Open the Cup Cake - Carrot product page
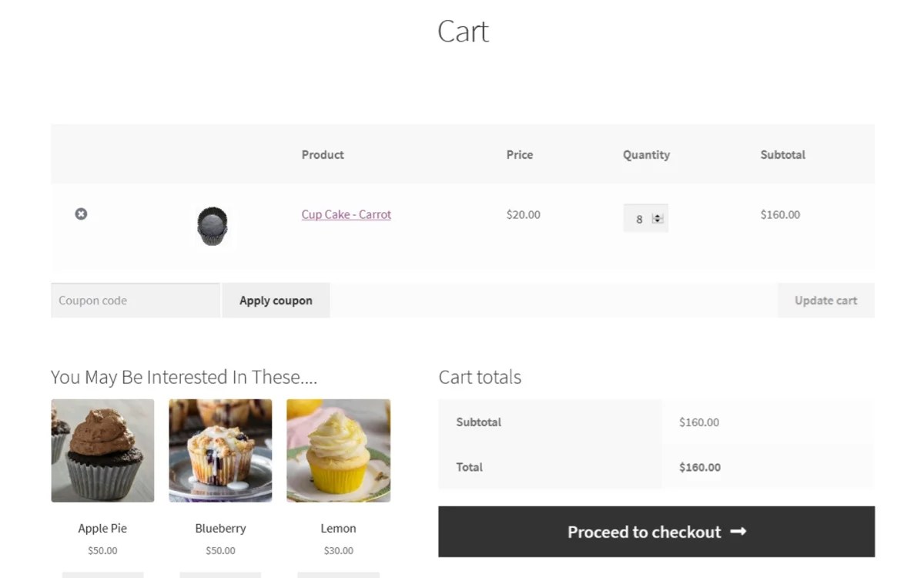Screen dimensions: 924x578 [346, 214]
